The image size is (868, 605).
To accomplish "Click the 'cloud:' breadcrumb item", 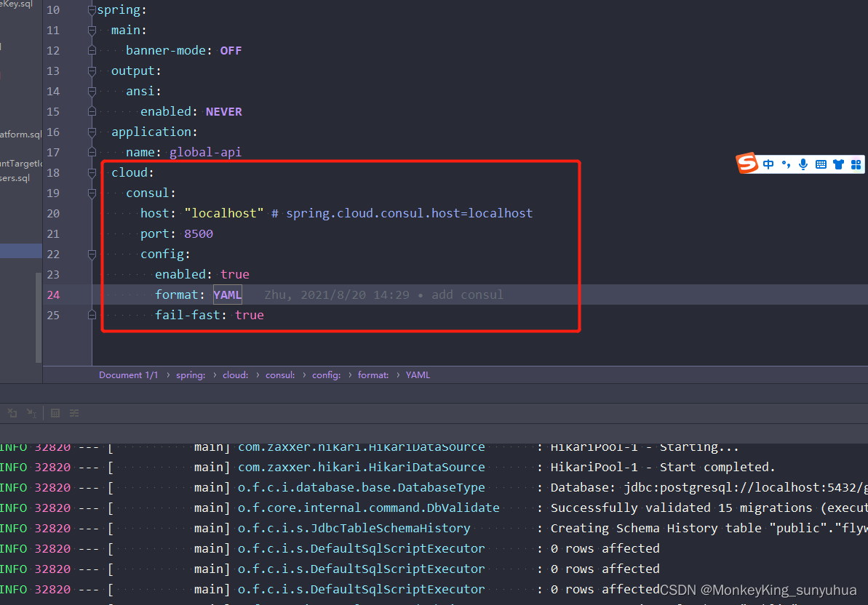I will [235, 375].
